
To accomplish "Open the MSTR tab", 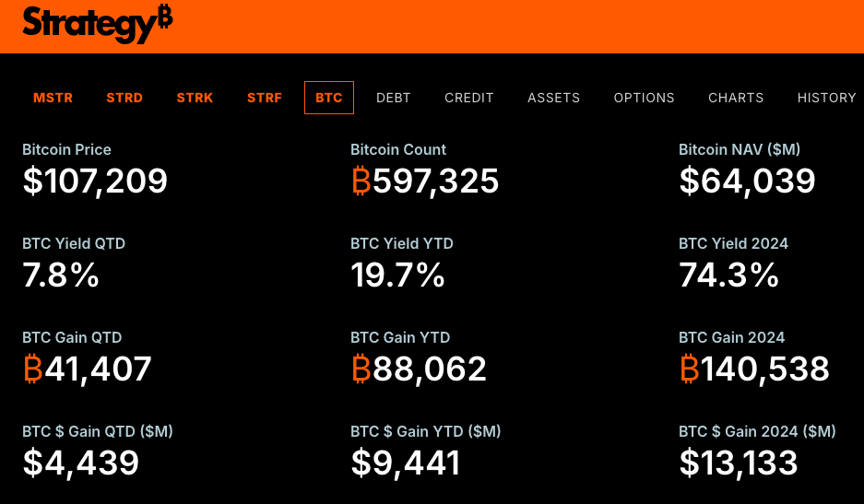I will tap(53, 98).
